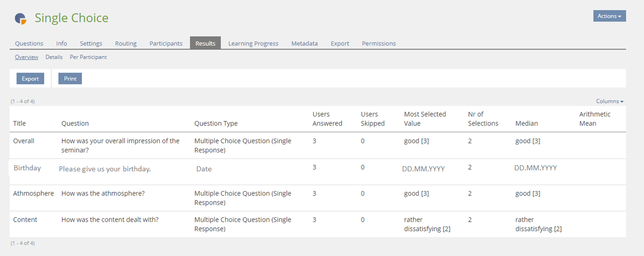Click the survey pie chart icon
The width and height of the screenshot is (644, 256).
pos(20,19)
